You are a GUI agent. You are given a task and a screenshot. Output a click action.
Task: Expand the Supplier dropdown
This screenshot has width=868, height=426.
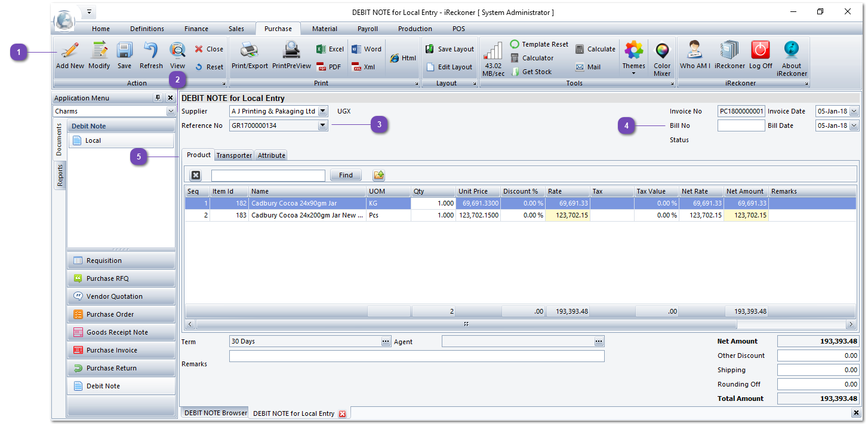point(323,111)
